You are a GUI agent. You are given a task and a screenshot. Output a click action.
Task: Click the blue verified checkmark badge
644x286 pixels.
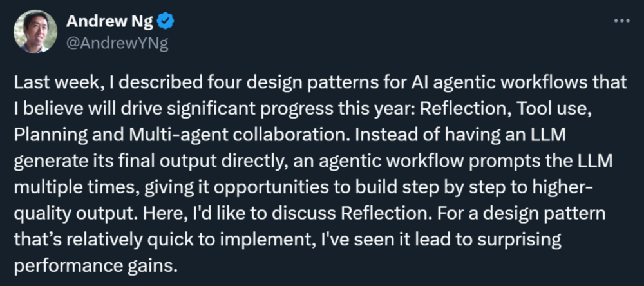(x=166, y=22)
